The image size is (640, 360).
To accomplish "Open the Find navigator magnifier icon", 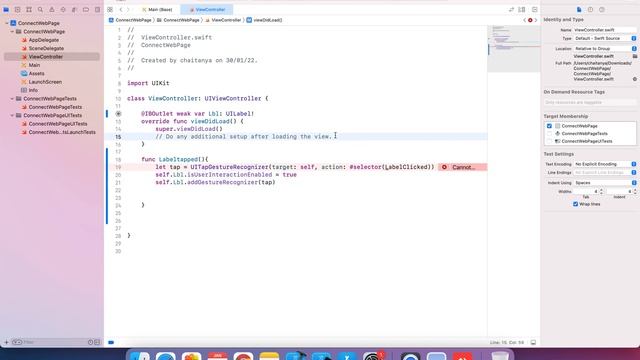I will [40, 9].
